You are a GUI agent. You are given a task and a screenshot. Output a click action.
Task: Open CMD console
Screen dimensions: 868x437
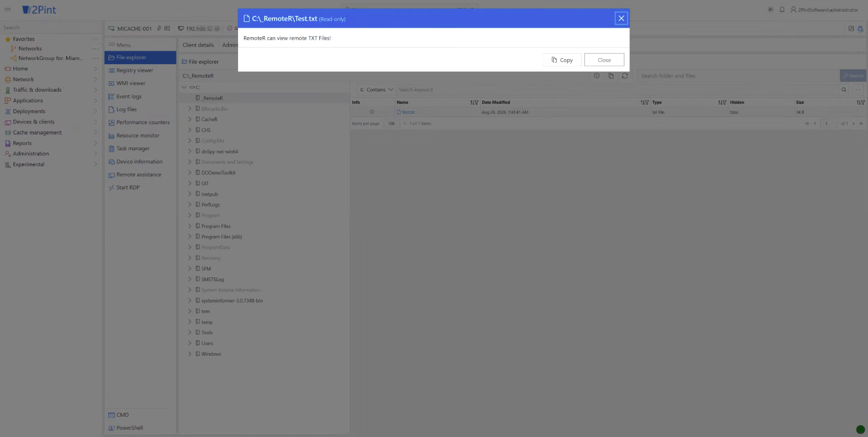pos(140,415)
